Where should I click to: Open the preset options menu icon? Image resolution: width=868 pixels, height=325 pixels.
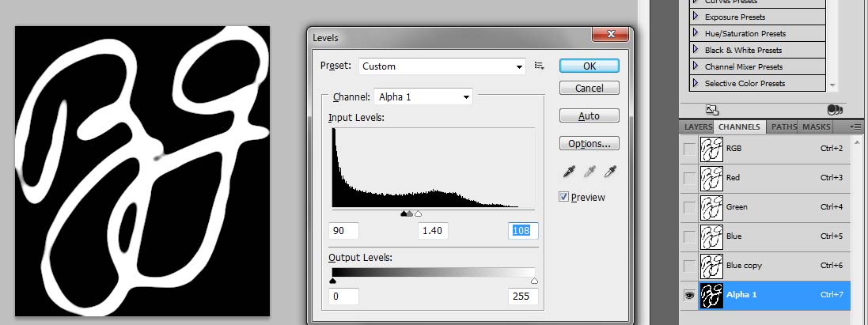point(540,66)
